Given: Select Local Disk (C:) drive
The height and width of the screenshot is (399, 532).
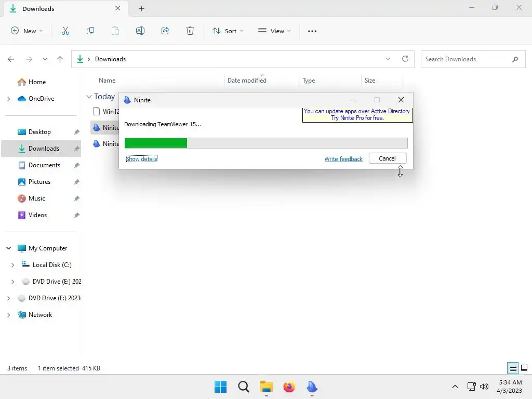Looking at the screenshot, I should click(52, 265).
